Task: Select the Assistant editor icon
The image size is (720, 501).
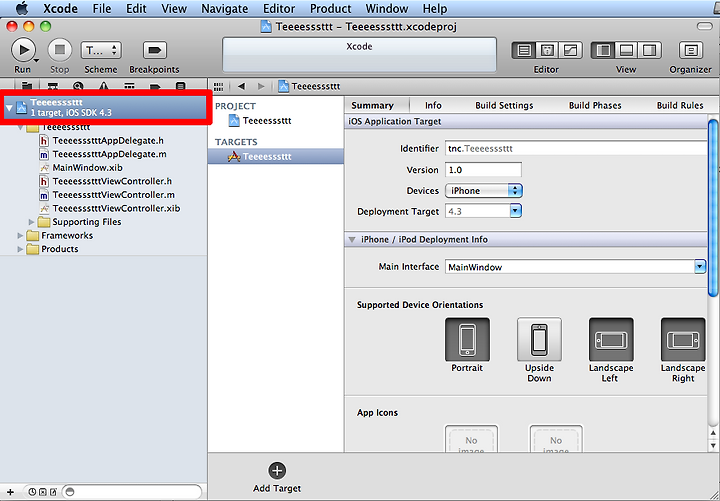Action: tap(547, 50)
